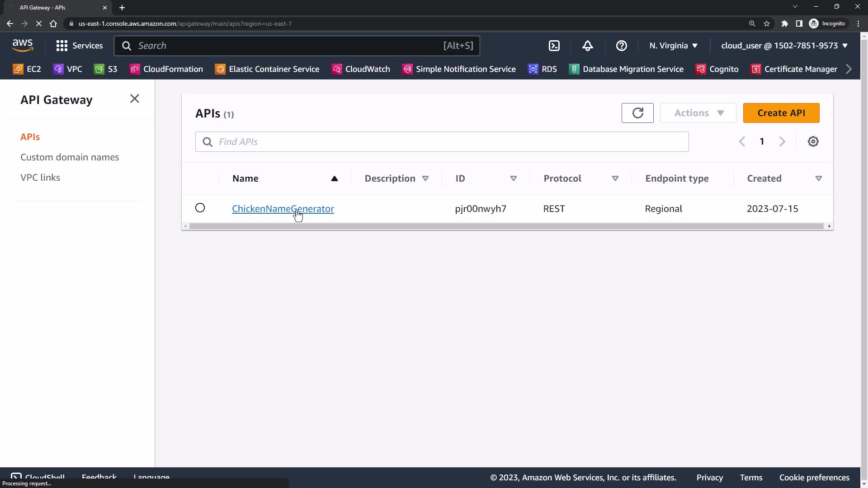The height and width of the screenshot is (488, 868).
Task: Click the Find APIs search field
Action: 442,142
